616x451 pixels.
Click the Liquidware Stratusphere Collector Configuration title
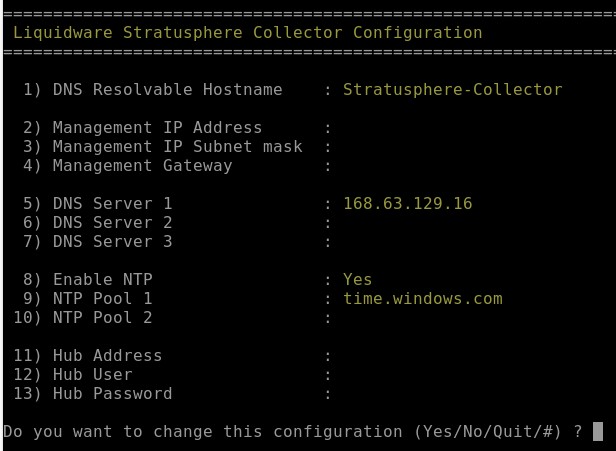248,33
